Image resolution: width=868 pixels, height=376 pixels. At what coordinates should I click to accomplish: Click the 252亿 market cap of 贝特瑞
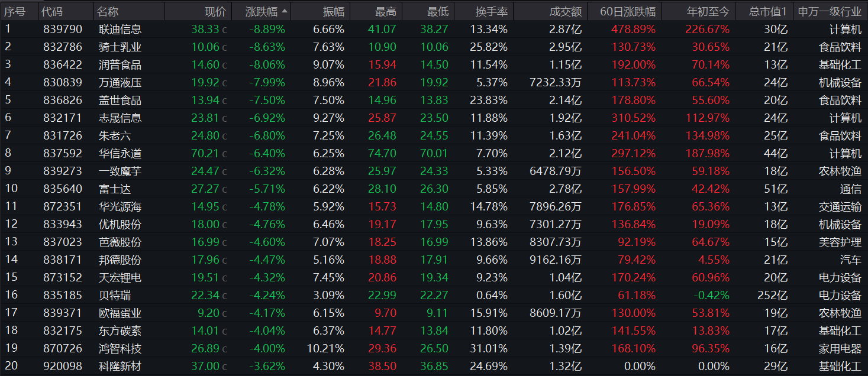(x=773, y=295)
